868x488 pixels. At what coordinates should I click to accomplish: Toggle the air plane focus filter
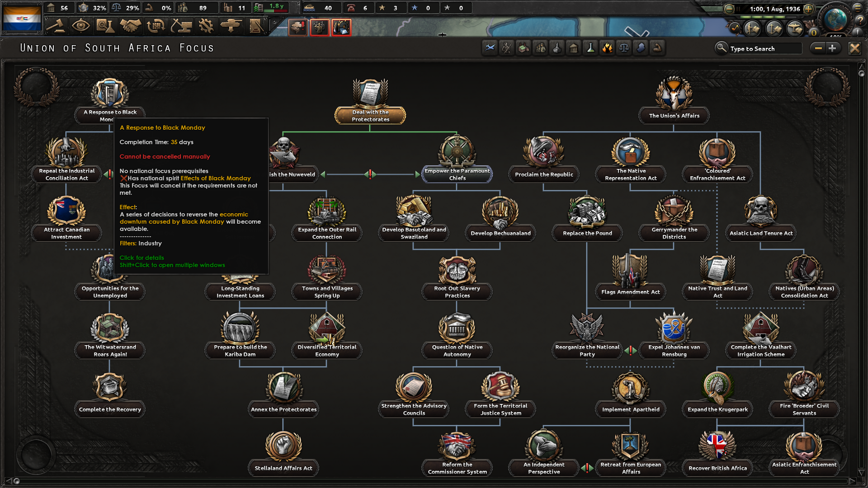click(490, 47)
